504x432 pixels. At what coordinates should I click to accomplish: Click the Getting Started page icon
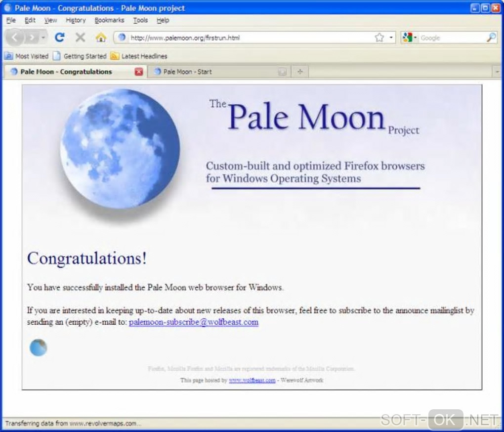[56, 56]
